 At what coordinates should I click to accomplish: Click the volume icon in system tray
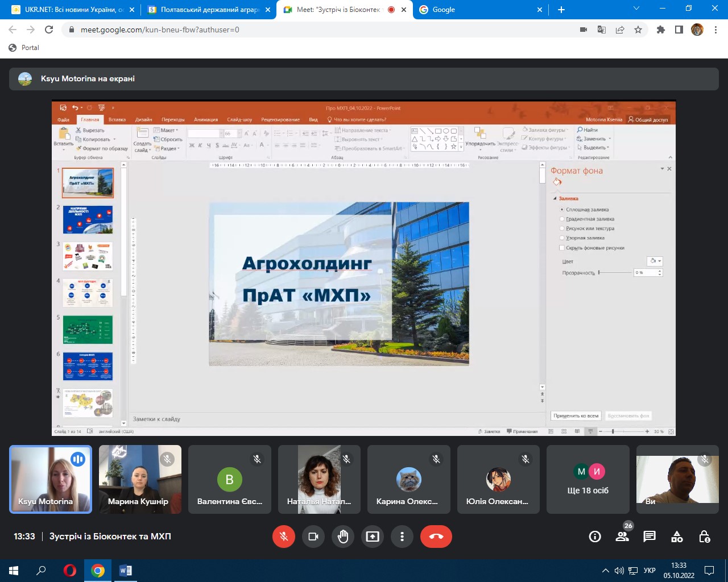(x=619, y=571)
